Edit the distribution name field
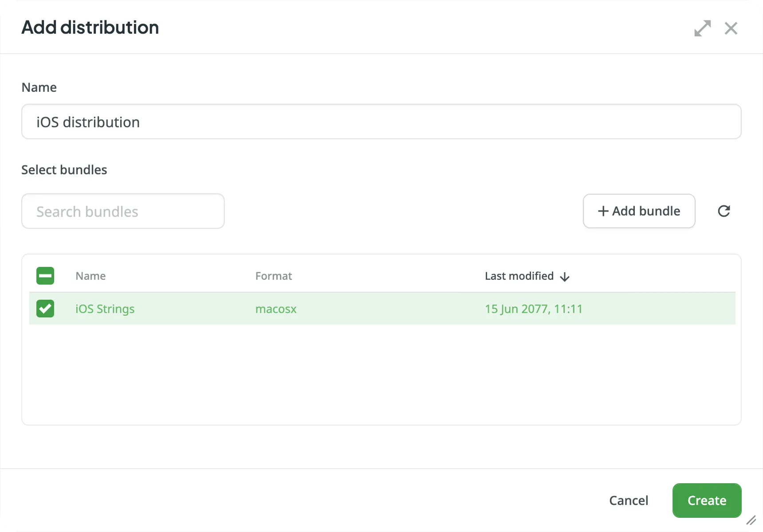Image resolution: width=763 pixels, height=532 pixels. coord(381,121)
